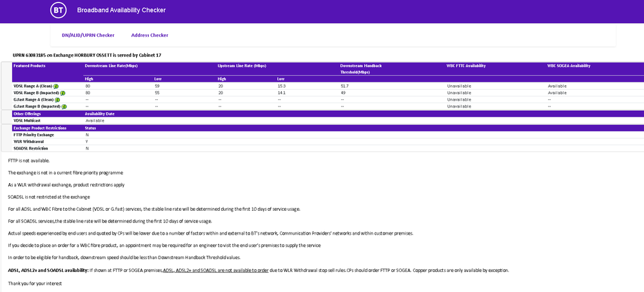Click 'In order to be eligible for handback' sentence
The width and height of the screenshot is (644, 292).
tap(124, 257)
